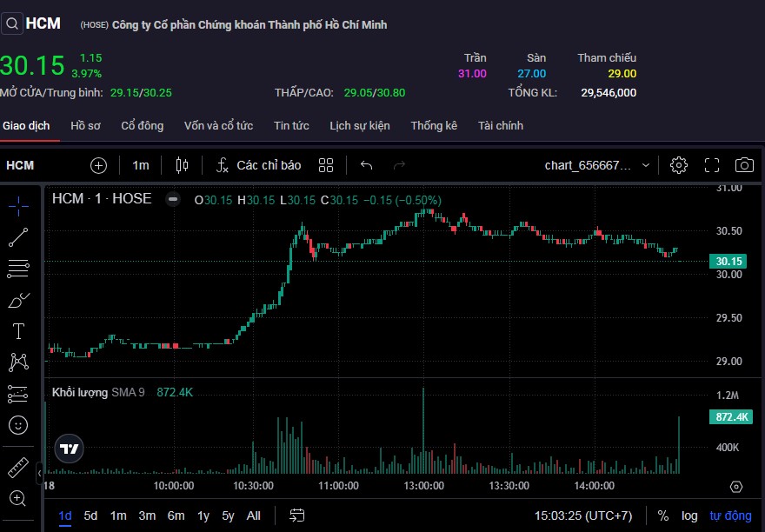Switch to the Tin tức tab
Image resolution: width=765 pixels, height=532 pixels.
coord(291,125)
